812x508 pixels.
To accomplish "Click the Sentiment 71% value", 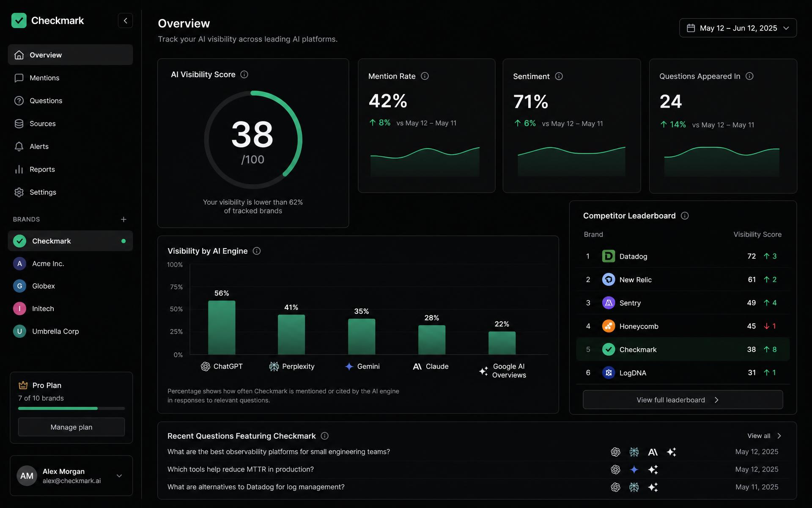I will pos(531,102).
